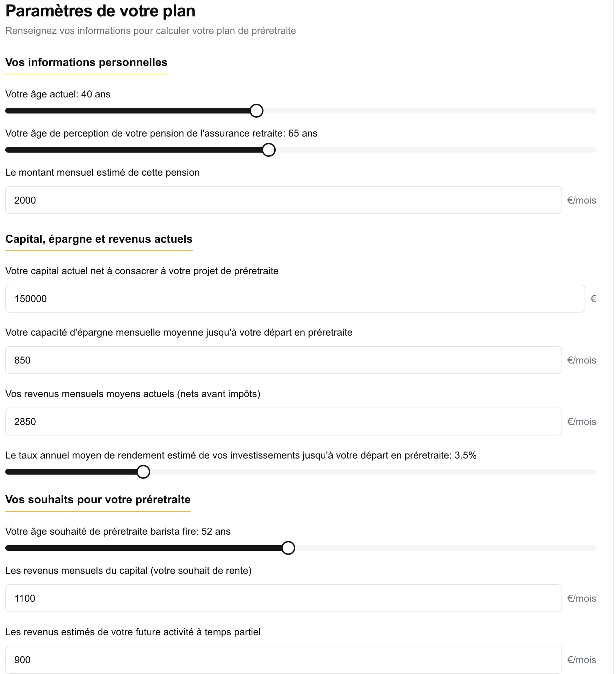Focus the current monthly income field showing 2850
The width and height of the screenshot is (616, 674).
point(283,422)
